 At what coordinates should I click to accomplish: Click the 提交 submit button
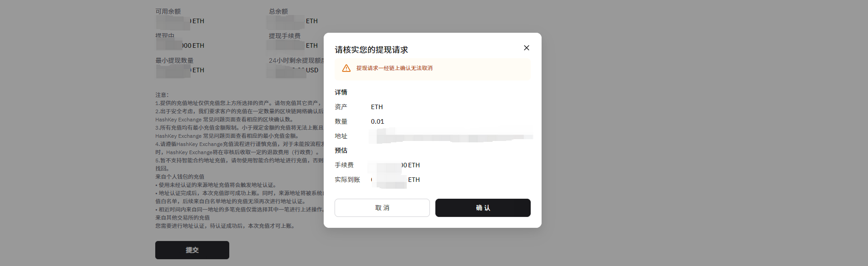tap(192, 250)
